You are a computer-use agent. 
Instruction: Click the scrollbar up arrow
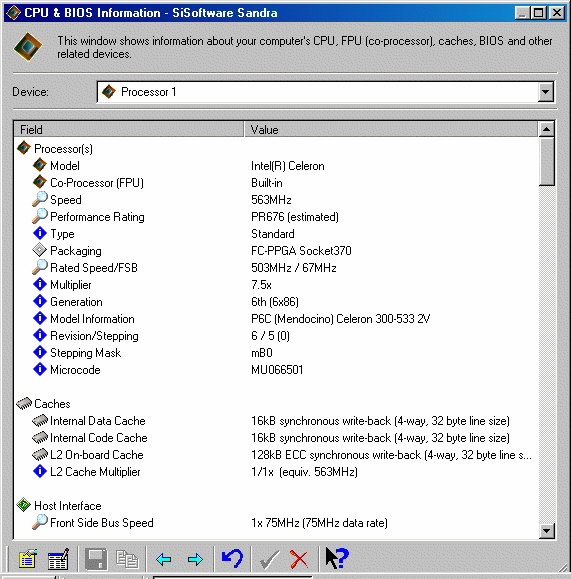[x=546, y=129]
